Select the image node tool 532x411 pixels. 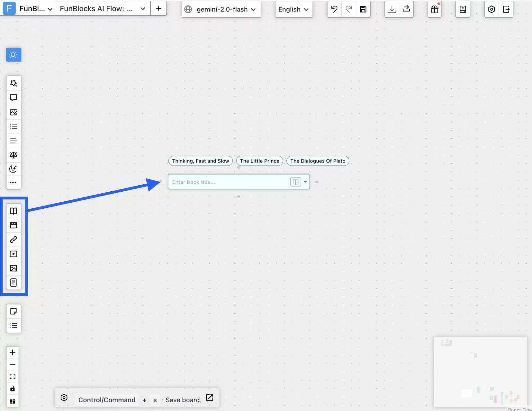pyautogui.click(x=14, y=268)
